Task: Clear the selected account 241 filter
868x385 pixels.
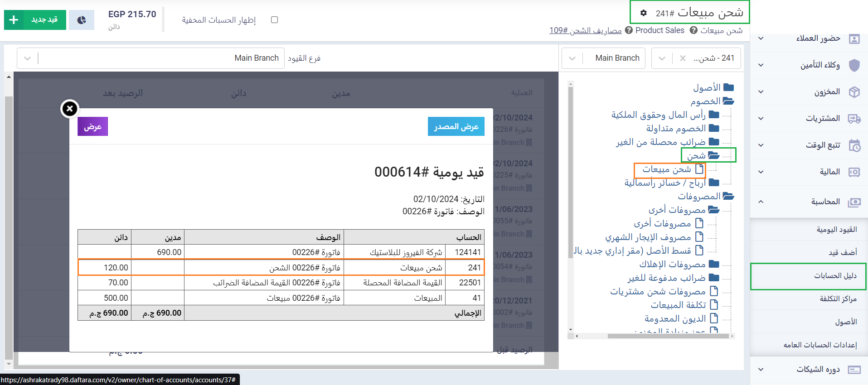Action: 683,58
